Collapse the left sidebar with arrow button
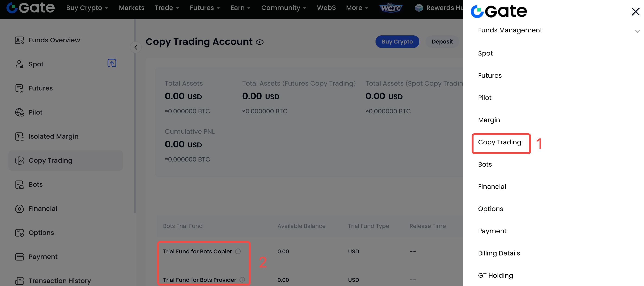 point(136,47)
